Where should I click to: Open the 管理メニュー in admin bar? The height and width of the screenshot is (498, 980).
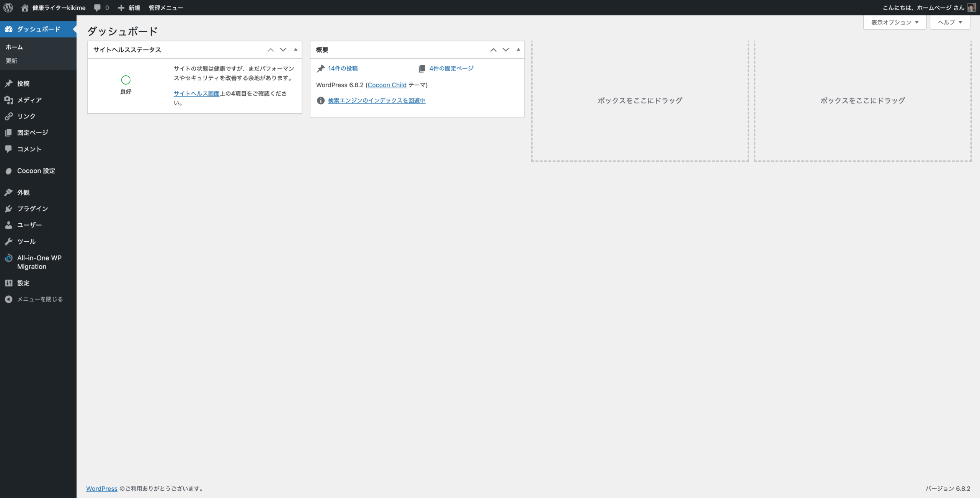click(166, 8)
